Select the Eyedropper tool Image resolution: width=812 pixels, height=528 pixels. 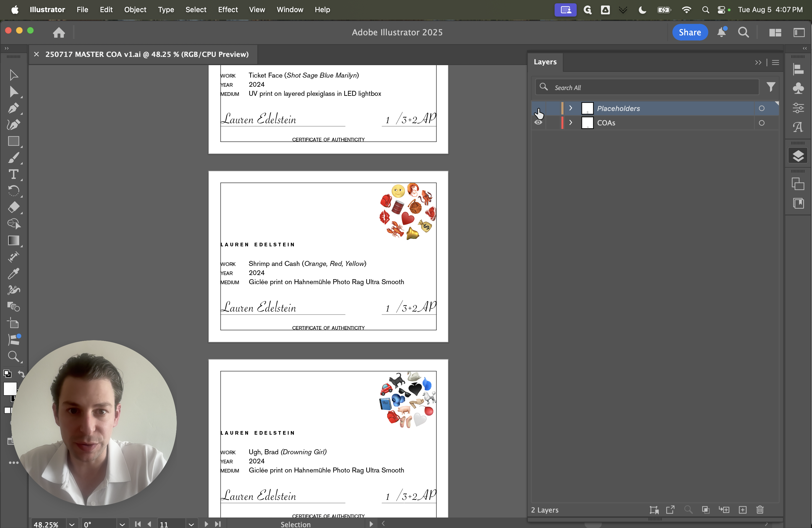pos(14,273)
